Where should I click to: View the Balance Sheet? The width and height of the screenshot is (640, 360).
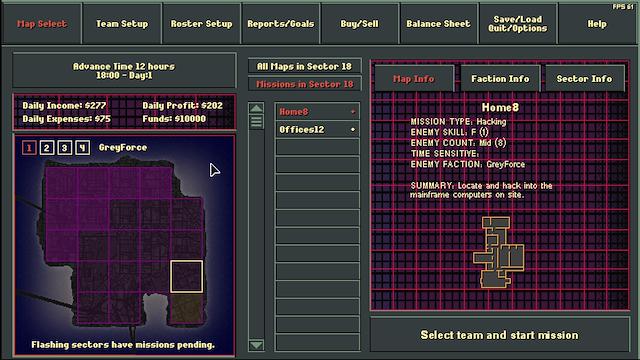(x=438, y=24)
